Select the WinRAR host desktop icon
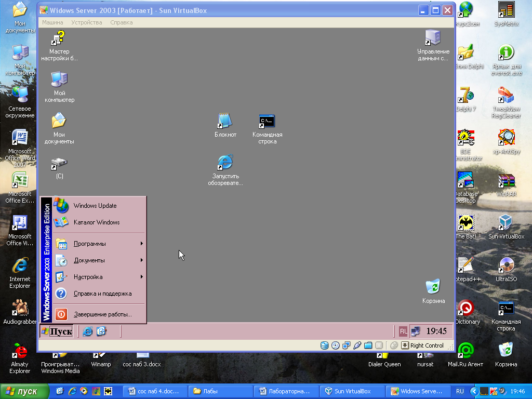Image resolution: width=532 pixels, height=399 pixels. click(506, 184)
